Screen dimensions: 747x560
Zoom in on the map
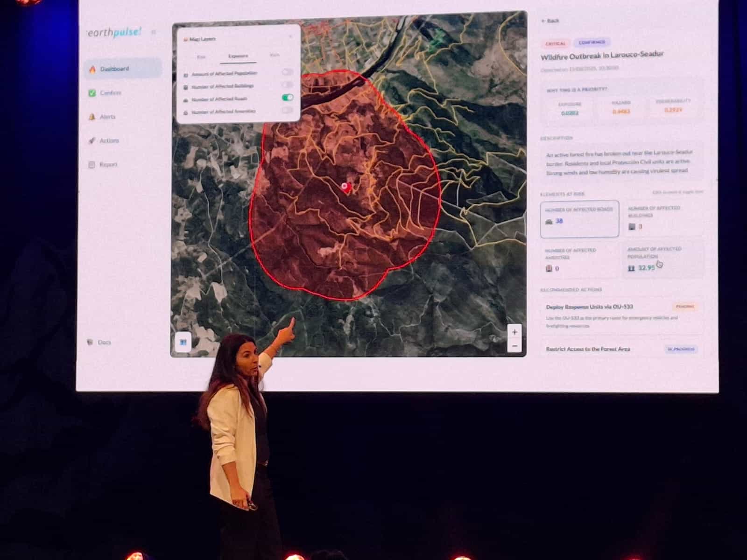[x=514, y=332]
